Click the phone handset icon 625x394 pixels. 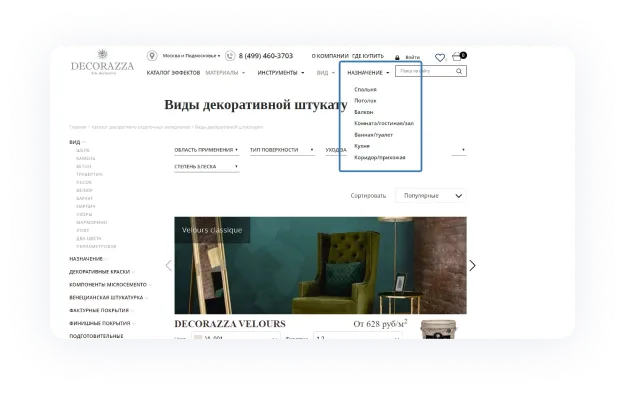(x=230, y=56)
